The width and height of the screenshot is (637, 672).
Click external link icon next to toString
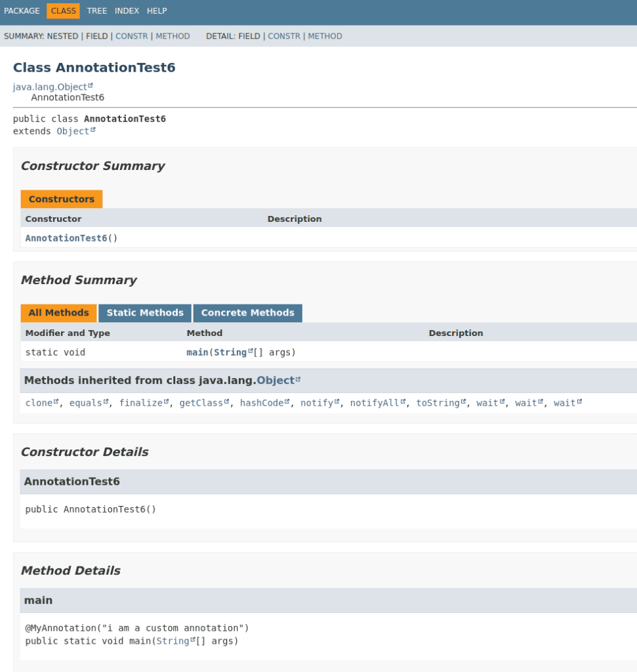463,401
